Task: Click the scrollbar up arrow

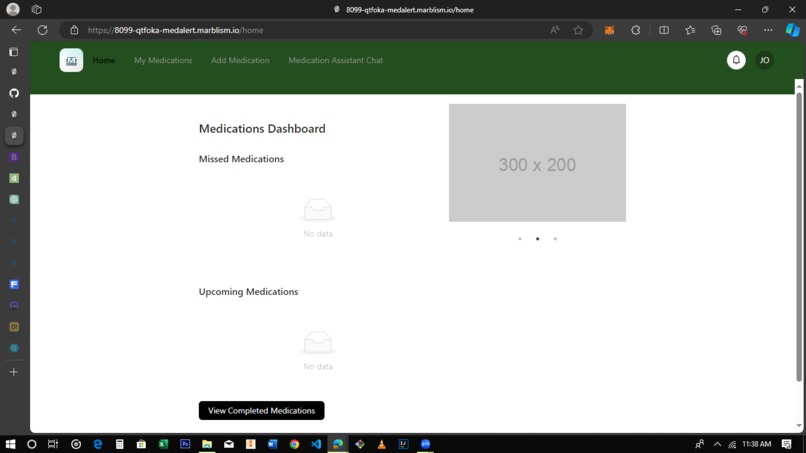Action: 799,86
